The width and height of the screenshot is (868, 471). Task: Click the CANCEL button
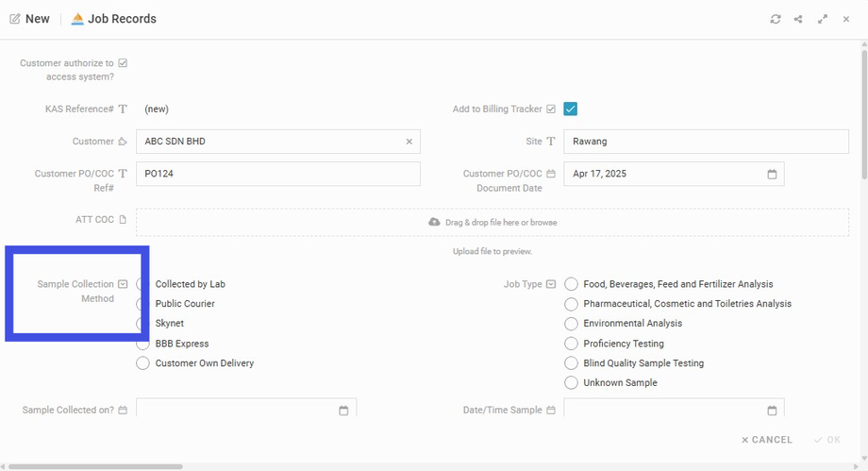(x=767, y=440)
